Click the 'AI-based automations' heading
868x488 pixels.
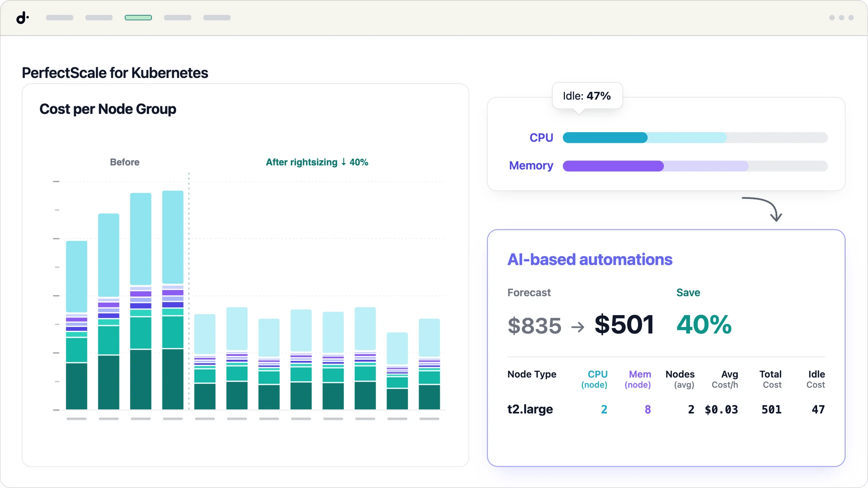[590, 260]
